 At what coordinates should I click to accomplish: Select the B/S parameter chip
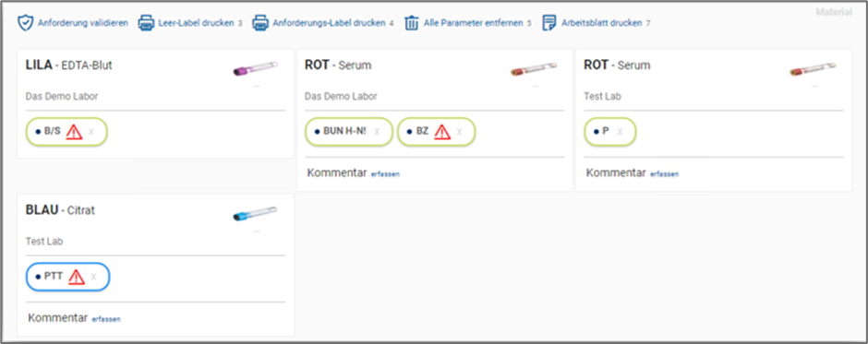66,132
